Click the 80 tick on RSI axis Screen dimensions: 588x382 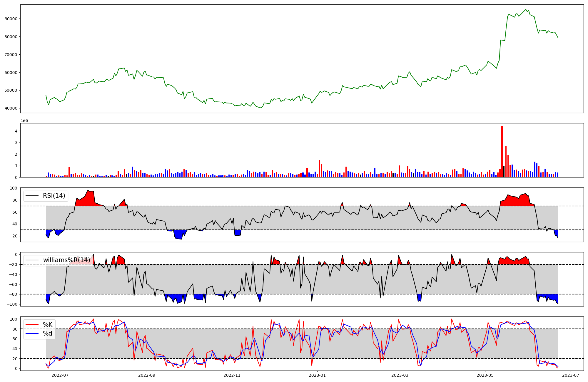(x=15, y=200)
